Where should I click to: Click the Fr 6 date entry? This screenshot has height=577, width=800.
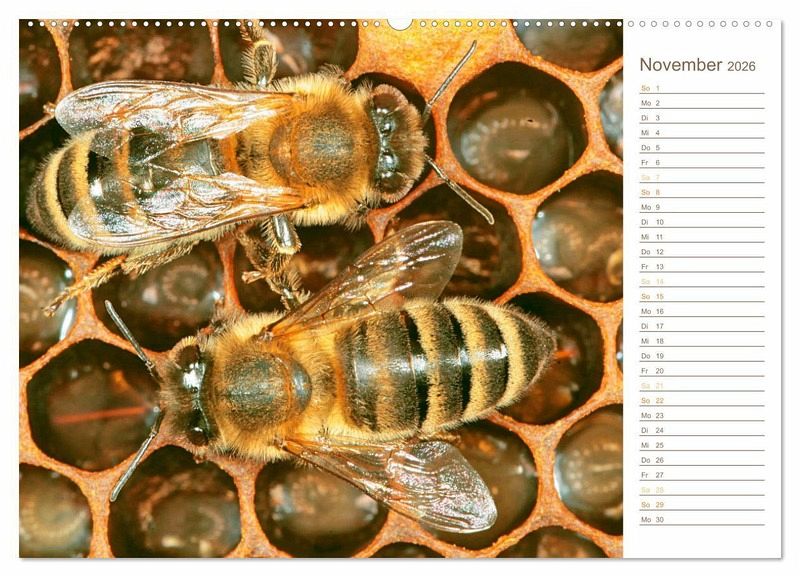[700, 162]
